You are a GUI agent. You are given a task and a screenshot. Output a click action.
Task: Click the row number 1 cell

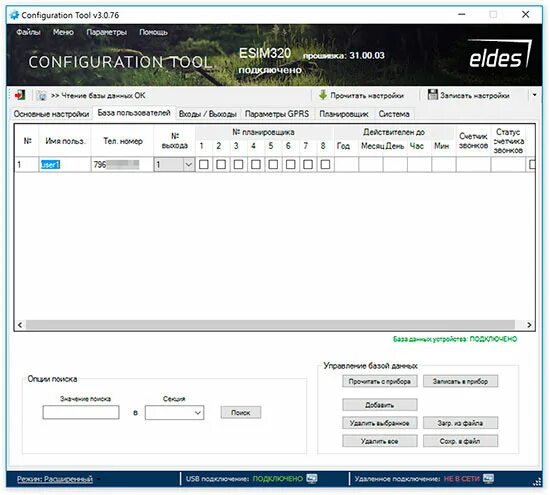27,164
